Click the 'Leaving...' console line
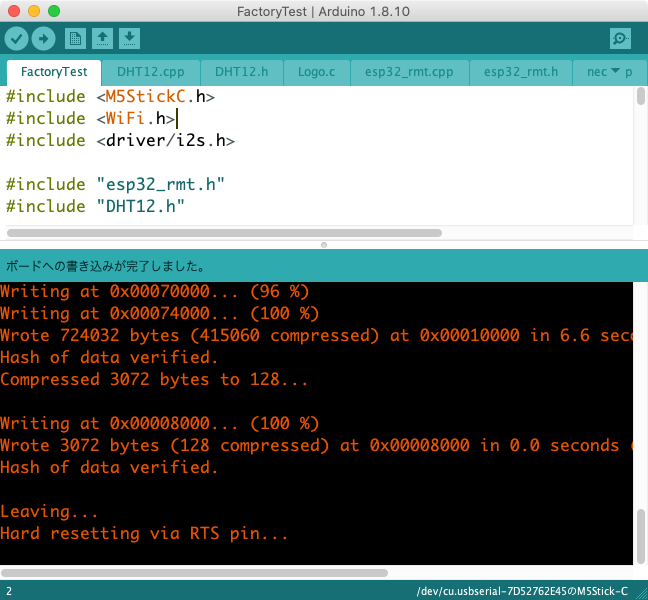Viewport: 648px width, 600px height. point(49,512)
